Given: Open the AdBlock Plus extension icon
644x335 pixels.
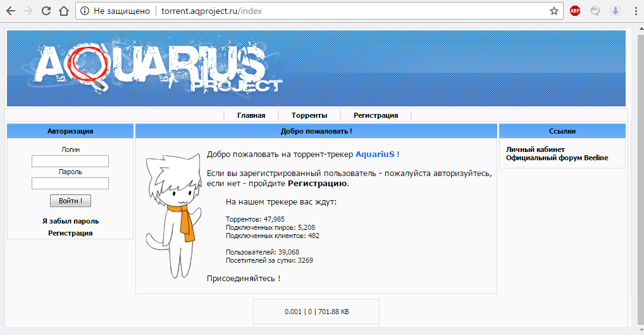Looking at the screenshot, I should 575,11.
